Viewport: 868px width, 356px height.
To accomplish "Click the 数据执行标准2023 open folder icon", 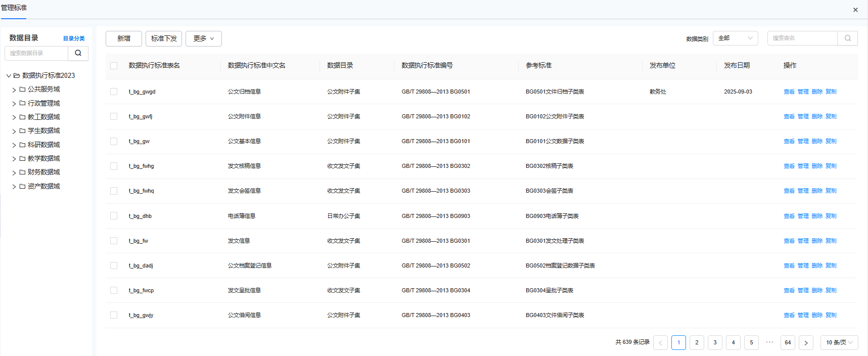I will [17, 75].
